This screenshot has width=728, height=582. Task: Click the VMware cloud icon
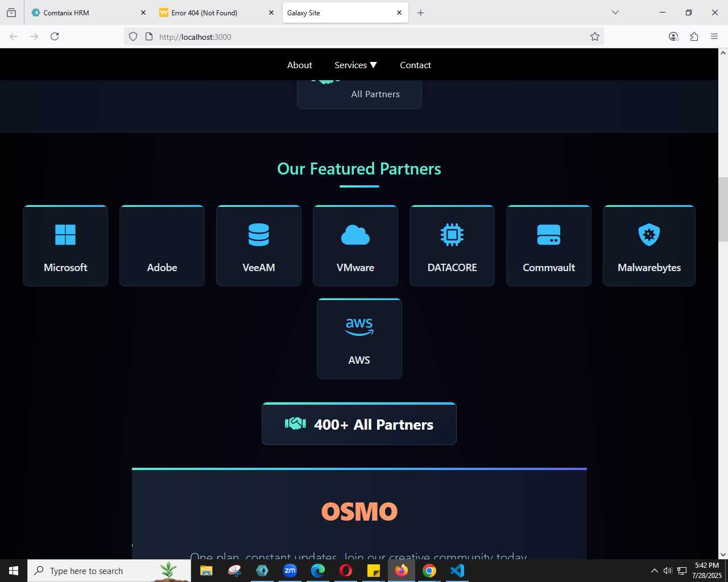(x=355, y=235)
